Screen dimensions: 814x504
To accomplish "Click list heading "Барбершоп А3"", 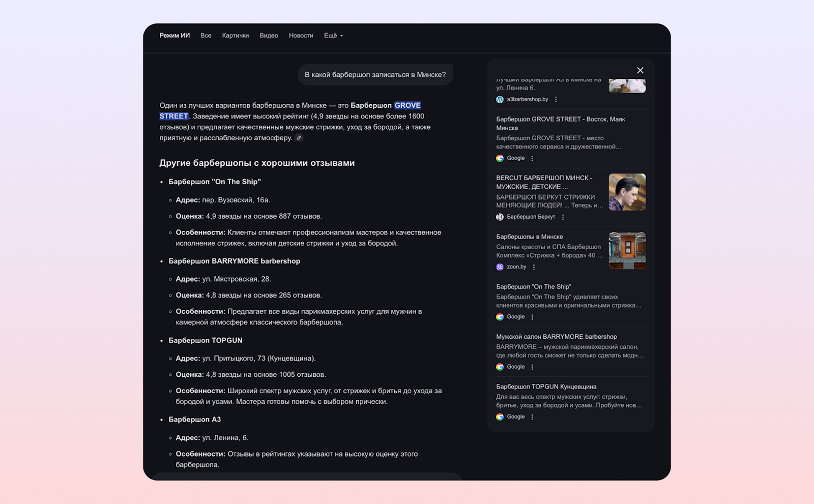I will 195,420.
